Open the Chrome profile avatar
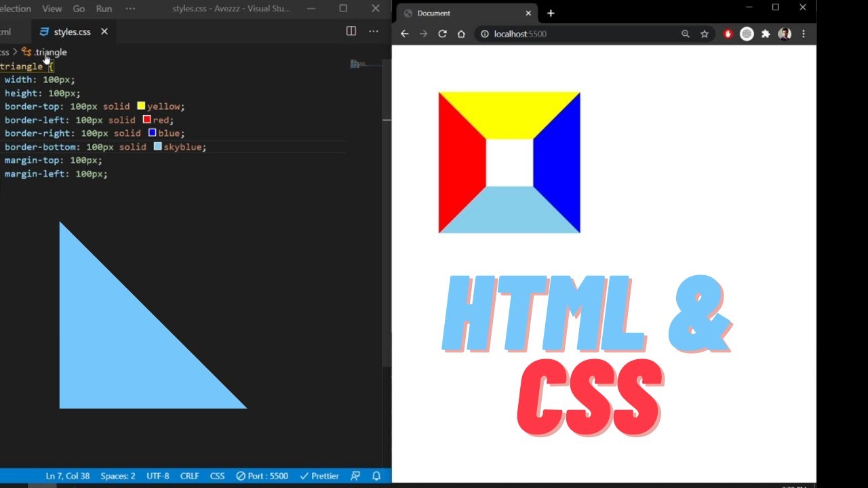 785,34
